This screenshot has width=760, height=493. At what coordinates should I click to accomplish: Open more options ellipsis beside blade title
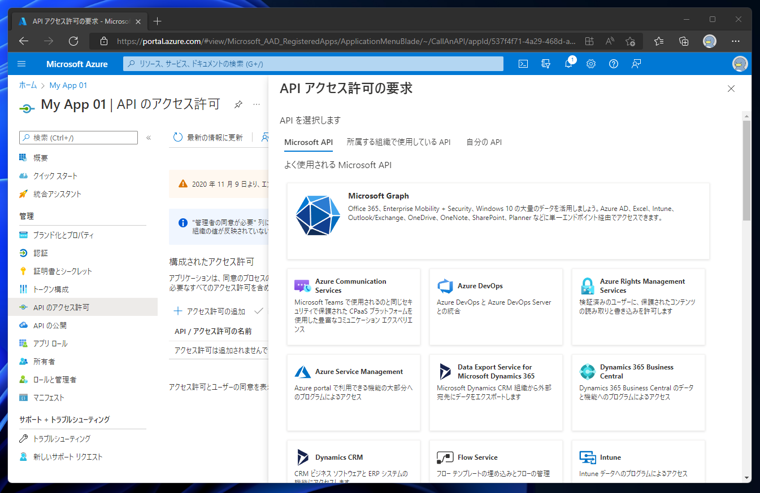click(256, 104)
